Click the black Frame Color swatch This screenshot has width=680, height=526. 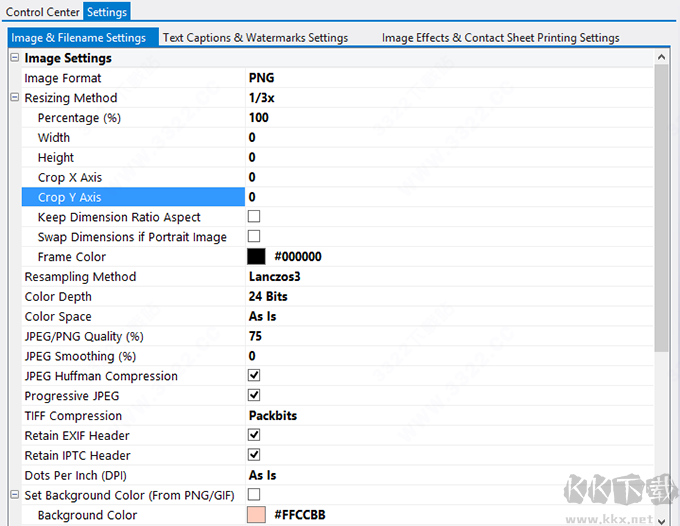pyautogui.click(x=256, y=257)
